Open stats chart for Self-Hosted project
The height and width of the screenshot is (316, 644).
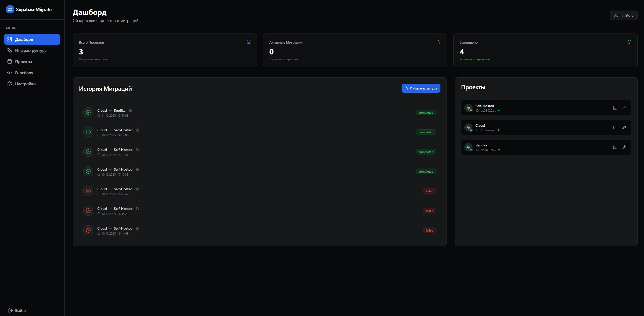click(615, 108)
